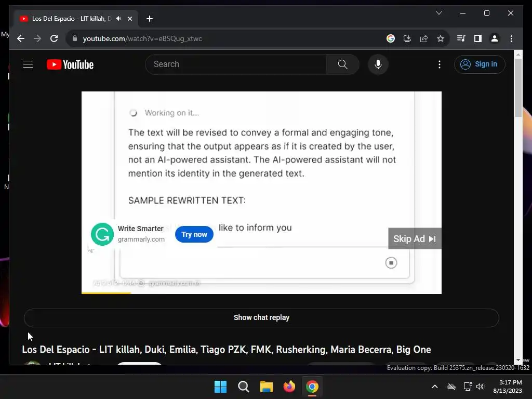Open YouTube settings three-dot menu

pos(440,64)
